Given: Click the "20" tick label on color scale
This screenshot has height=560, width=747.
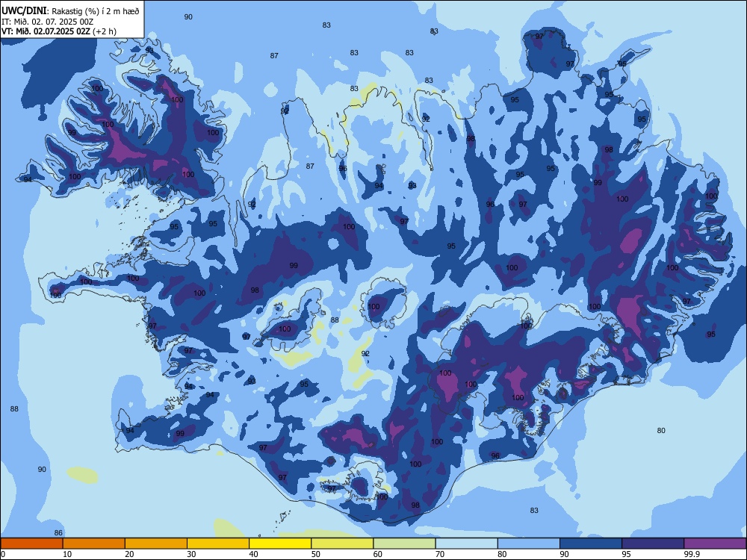Looking at the screenshot, I should click(x=129, y=554).
